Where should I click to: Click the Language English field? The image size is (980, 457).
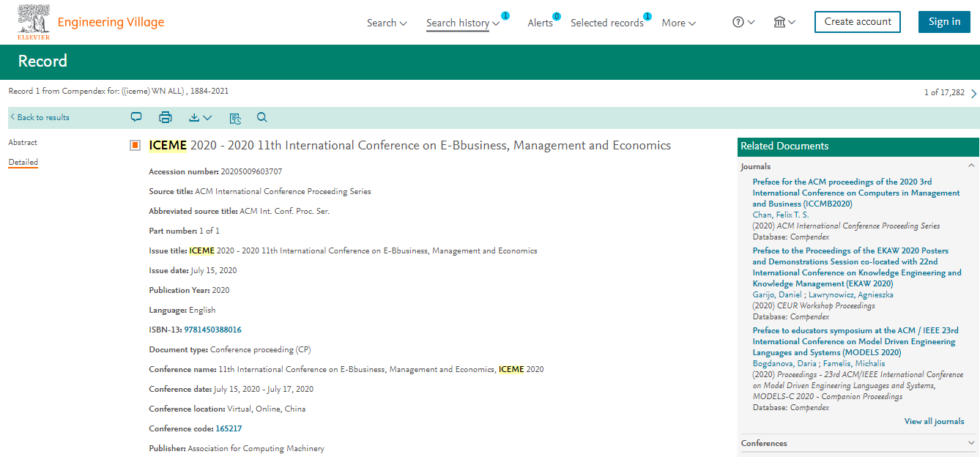coord(182,310)
